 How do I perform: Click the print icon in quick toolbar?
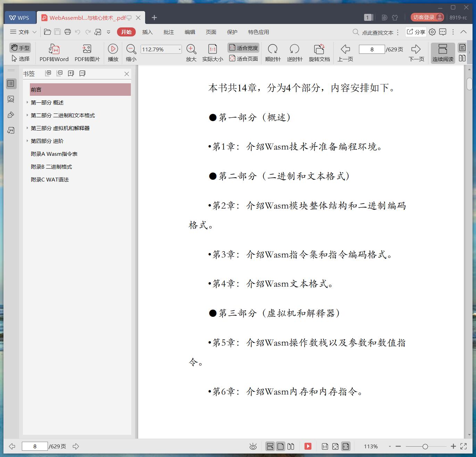(68, 32)
